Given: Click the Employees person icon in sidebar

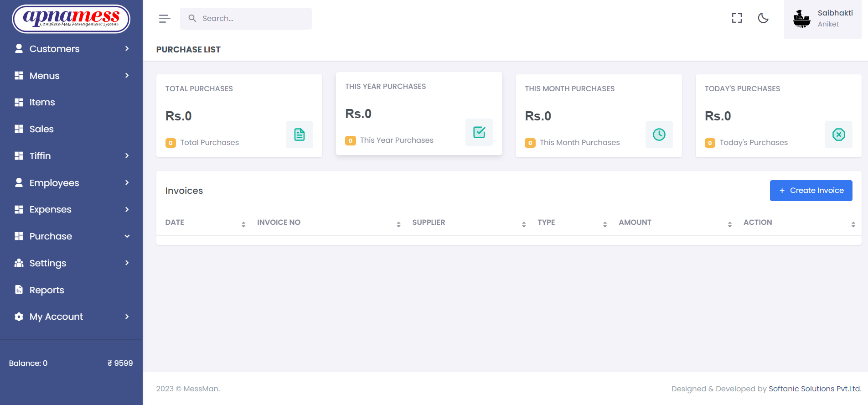Looking at the screenshot, I should point(19,182).
